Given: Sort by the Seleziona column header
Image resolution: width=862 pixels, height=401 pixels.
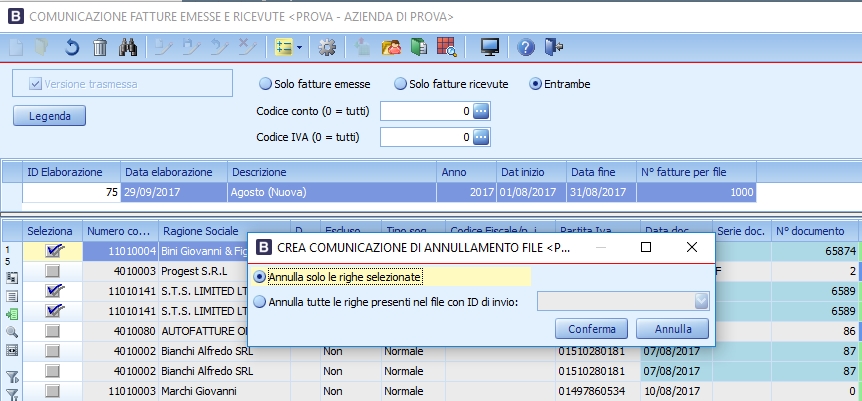Looking at the screenshot, I should [52, 231].
